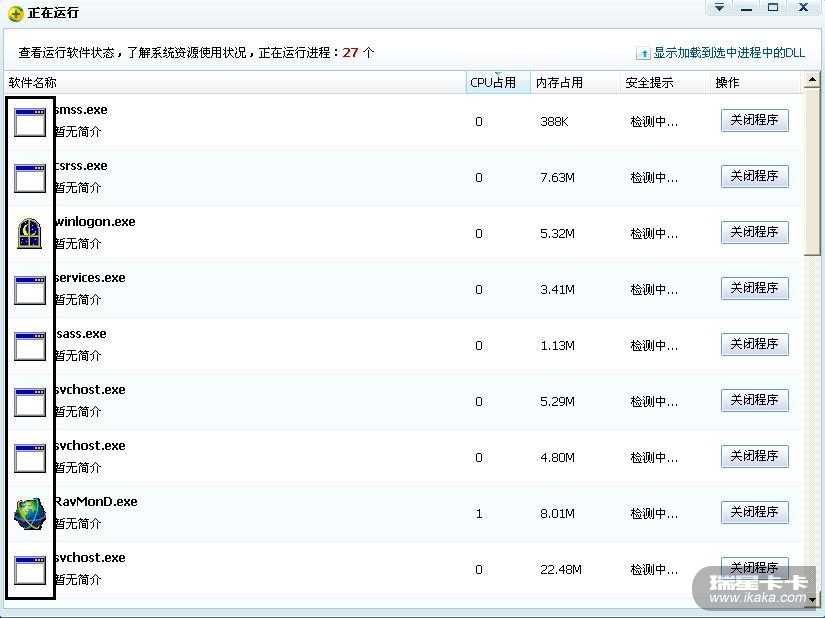Show DLLs loaded in selected process
Viewport: 825px width, 618px height.
click(729, 53)
